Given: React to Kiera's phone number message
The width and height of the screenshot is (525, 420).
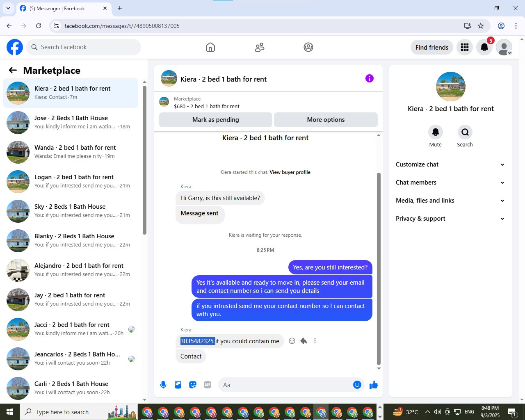Looking at the screenshot, I should coord(292,341).
